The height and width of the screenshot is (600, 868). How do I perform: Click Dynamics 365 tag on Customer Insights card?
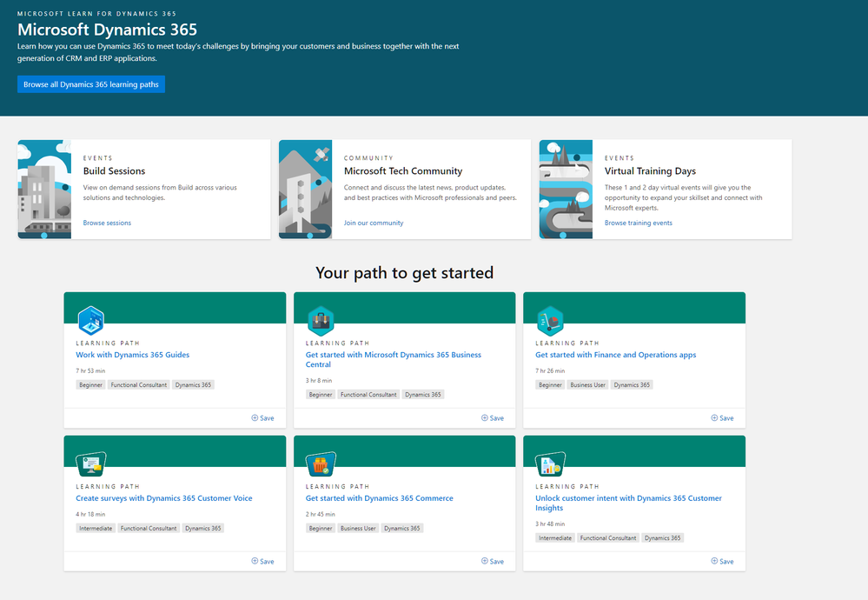(663, 538)
